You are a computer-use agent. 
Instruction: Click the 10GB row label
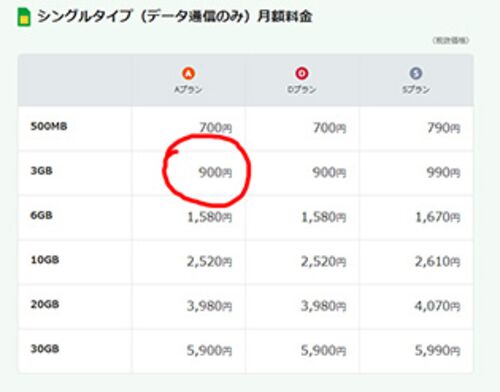click(45, 260)
